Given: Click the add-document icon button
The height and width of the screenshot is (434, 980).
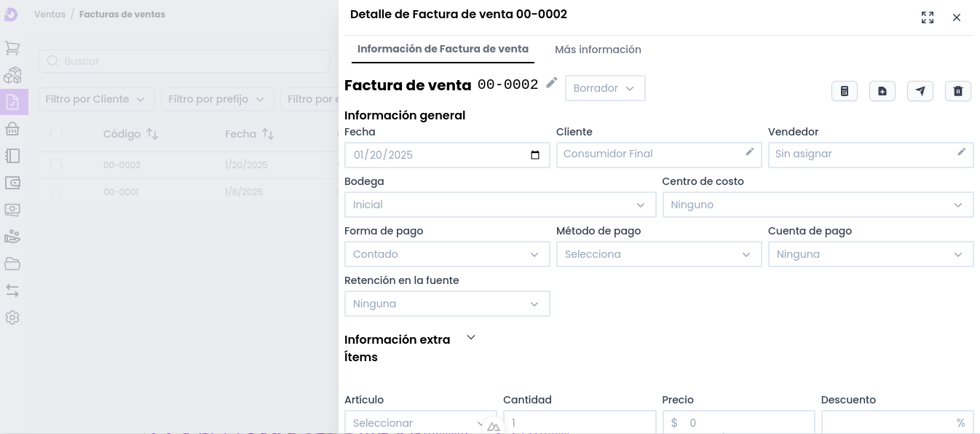Looking at the screenshot, I should [882, 91].
